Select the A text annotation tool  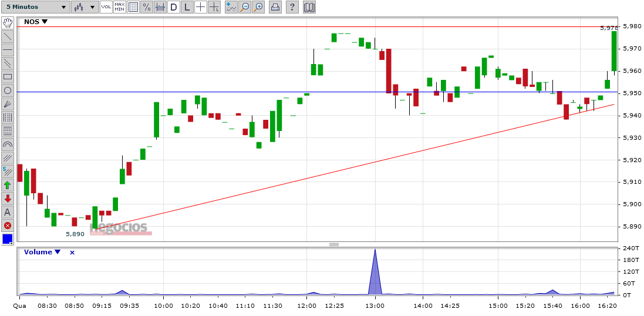[x=8, y=212]
